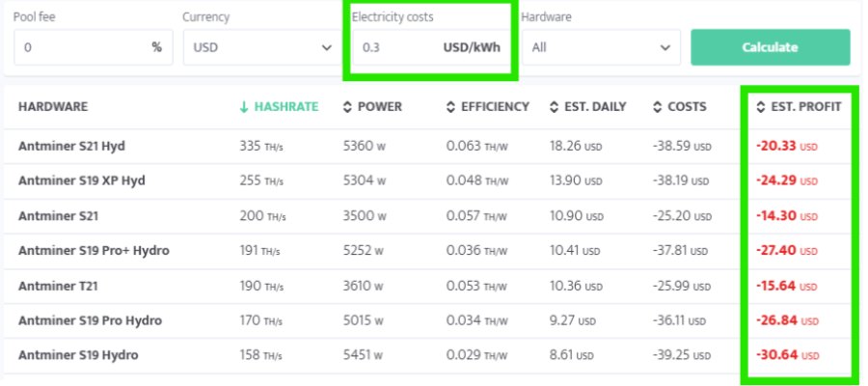The image size is (868, 386).
Task: Click the Hardware column header
Action: coord(53,107)
